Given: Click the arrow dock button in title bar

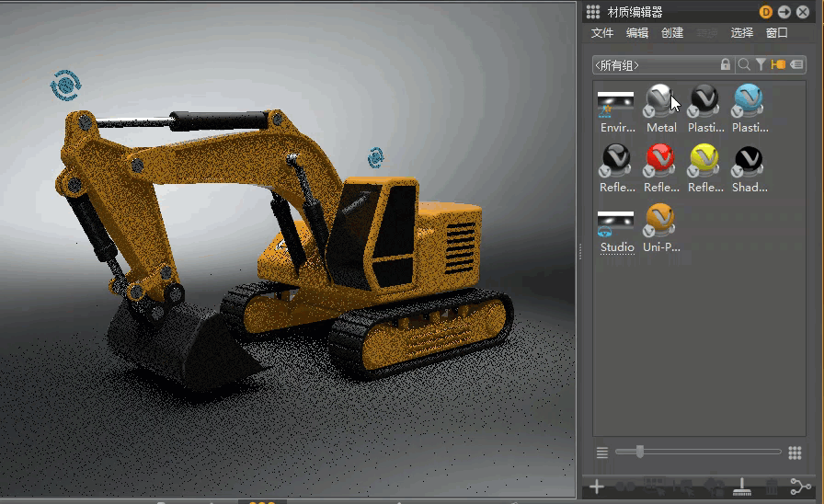Looking at the screenshot, I should [784, 12].
